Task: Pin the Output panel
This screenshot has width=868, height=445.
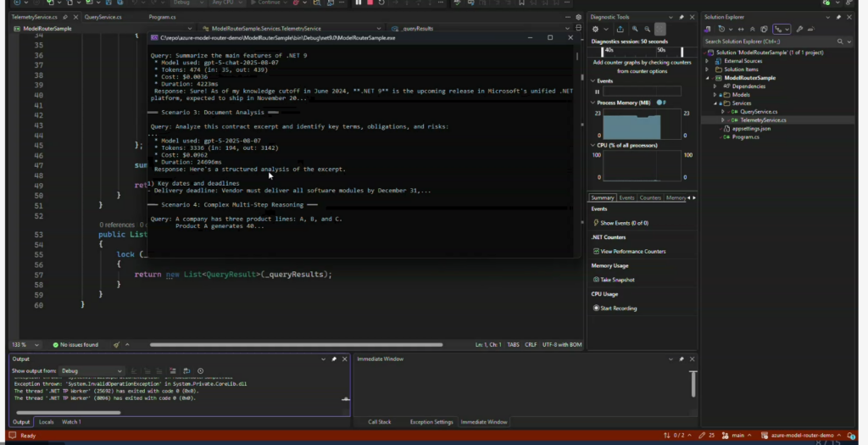Action: click(x=334, y=359)
